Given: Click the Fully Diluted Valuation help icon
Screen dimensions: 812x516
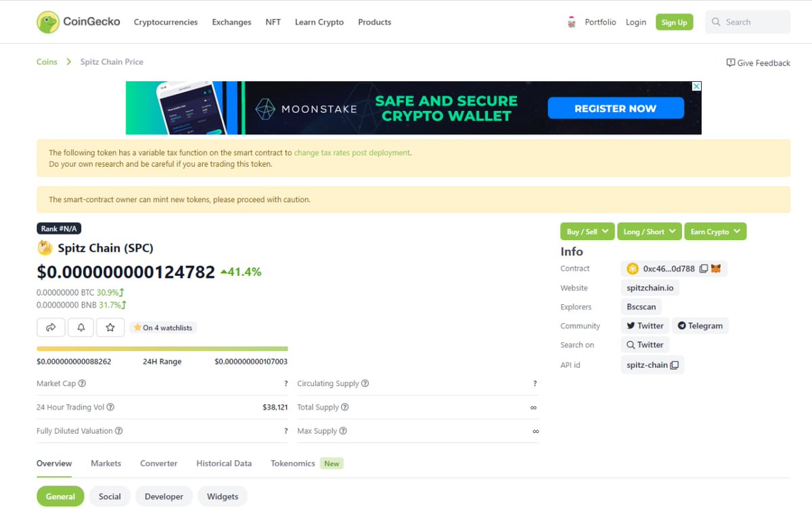Looking at the screenshot, I should tap(119, 431).
